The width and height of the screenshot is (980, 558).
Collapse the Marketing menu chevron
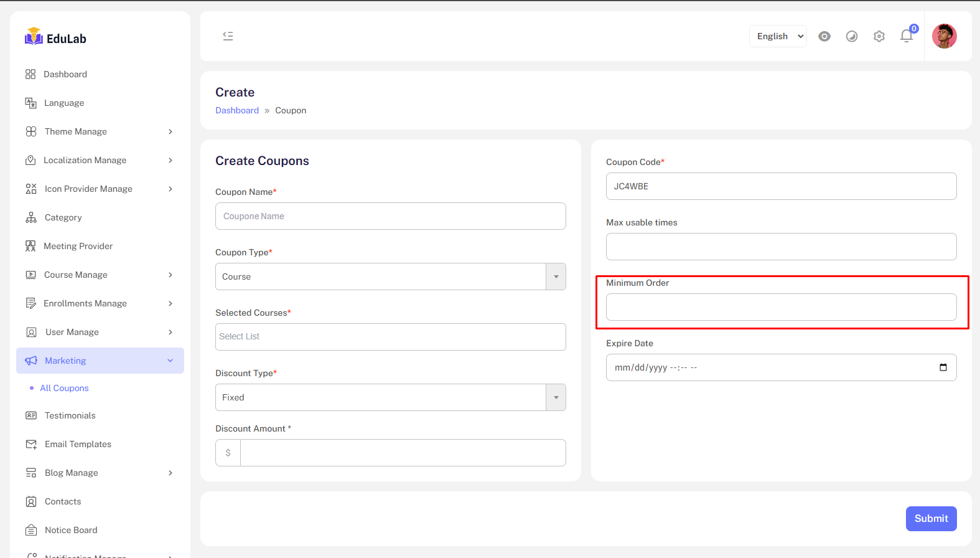170,361
